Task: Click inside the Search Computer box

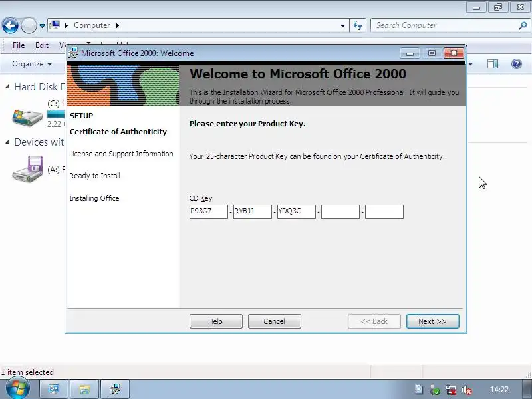Action: pyautogui.click(x=444, y=25)
